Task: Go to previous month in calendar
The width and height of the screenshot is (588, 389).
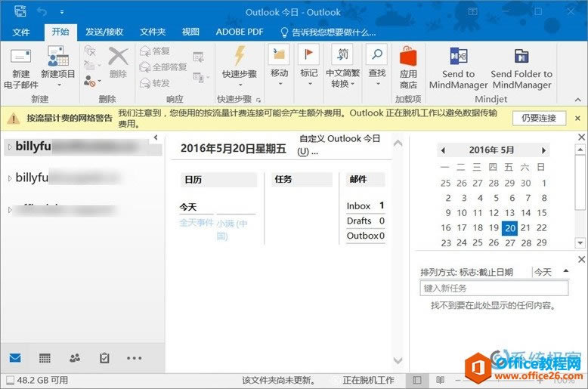Action: tap(443, 150)
